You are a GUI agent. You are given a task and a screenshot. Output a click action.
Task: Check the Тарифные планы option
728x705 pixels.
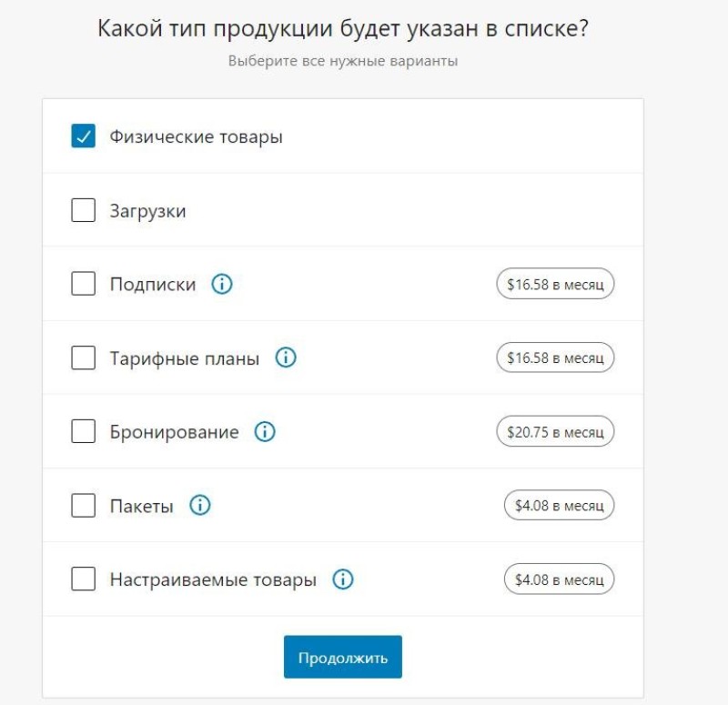tap(83, 358)
